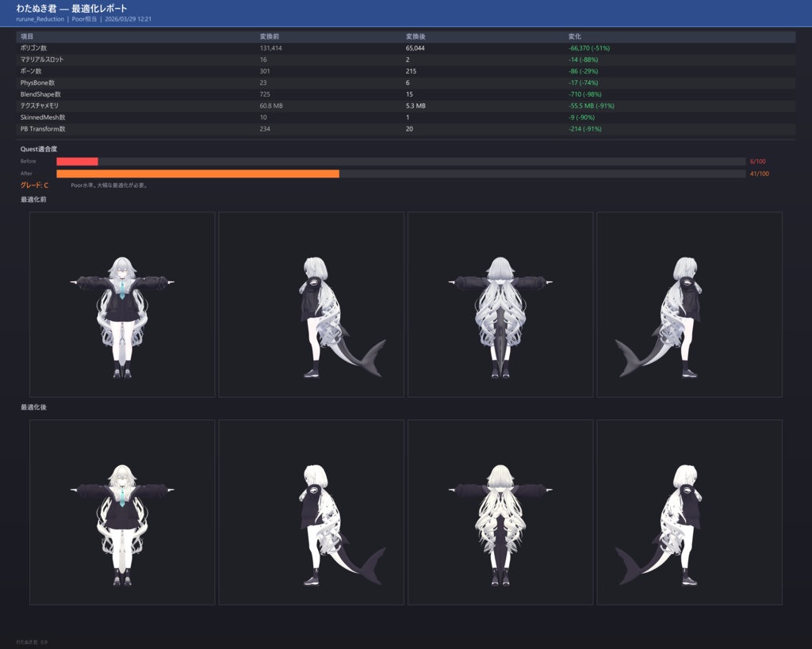Click the 41/100 After score
This screenshot has width=812, height=649.
[x=759, y=174]
